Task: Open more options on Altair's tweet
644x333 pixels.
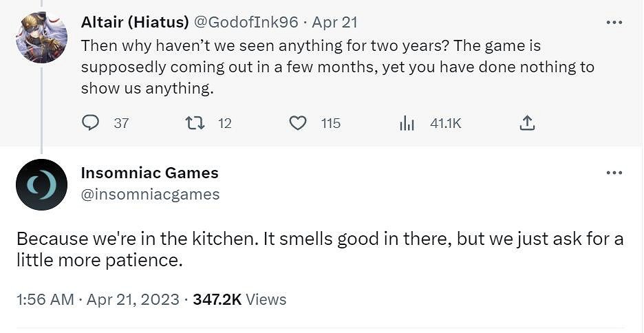Action: tap(614, 22)
